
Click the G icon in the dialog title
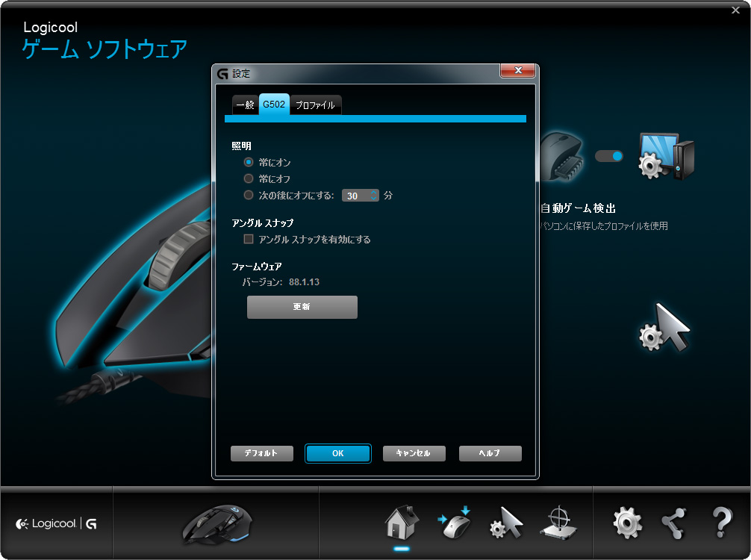[222, 74]
